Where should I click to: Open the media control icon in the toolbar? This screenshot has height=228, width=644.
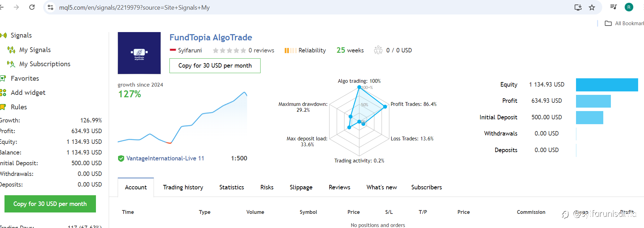click(x=613, y=7)
